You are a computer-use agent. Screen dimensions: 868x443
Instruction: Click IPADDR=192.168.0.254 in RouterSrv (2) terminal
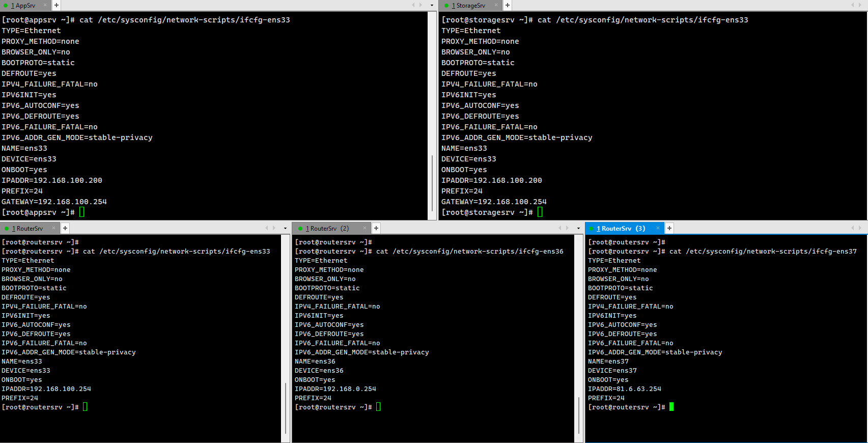click(335, 389)
